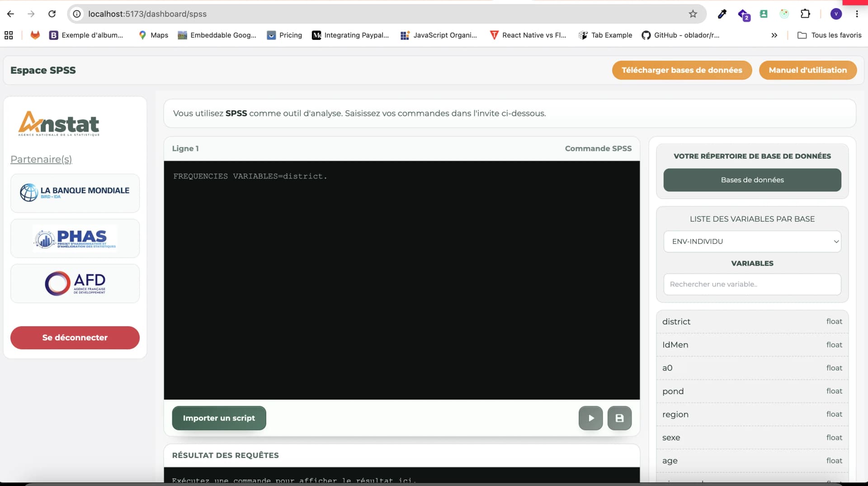
Task: Click the Anstat logo
Action: coord(59,124)
